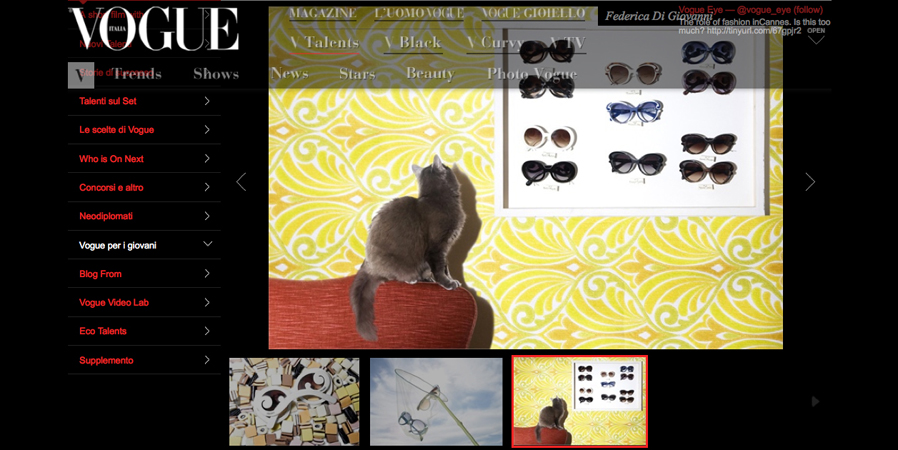Follow Vogue Eye @vogue_eye link
Screen dimensions: 898x450
coord(751,10)
